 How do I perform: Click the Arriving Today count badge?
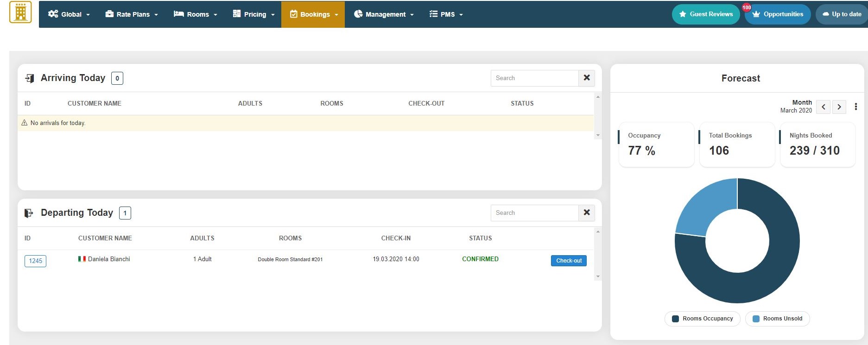pyautogui.click(x=117, y=78)
